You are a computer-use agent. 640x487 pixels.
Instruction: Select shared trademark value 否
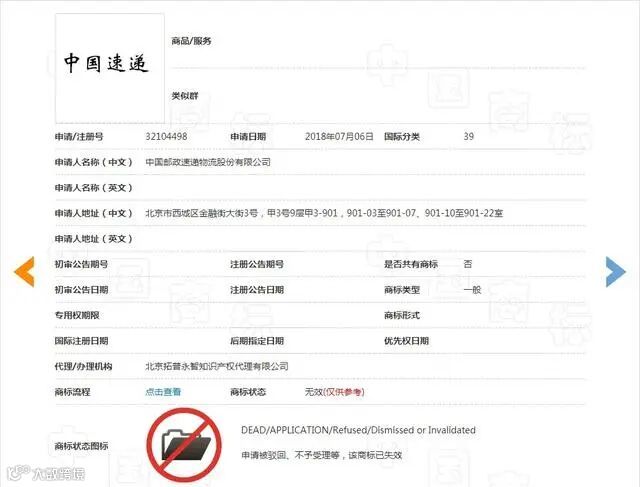[468, 264]
